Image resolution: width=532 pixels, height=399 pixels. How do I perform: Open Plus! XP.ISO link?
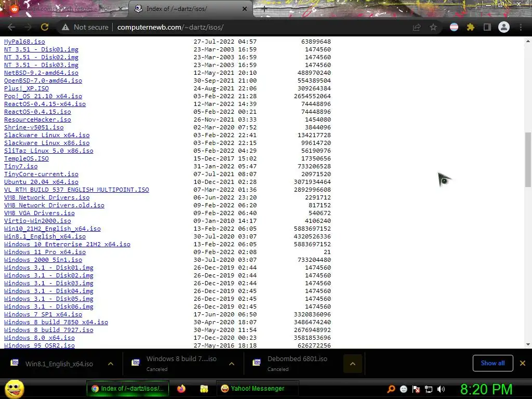point(26,88)
